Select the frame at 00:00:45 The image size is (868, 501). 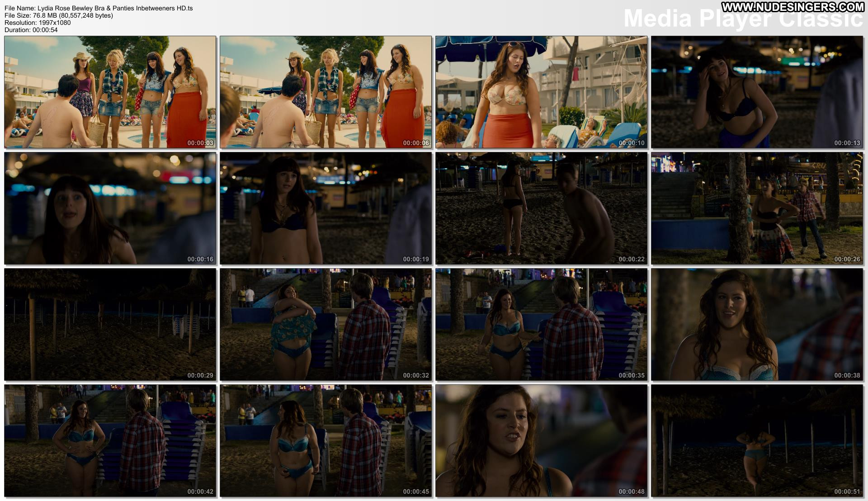[x=325, y=441]
